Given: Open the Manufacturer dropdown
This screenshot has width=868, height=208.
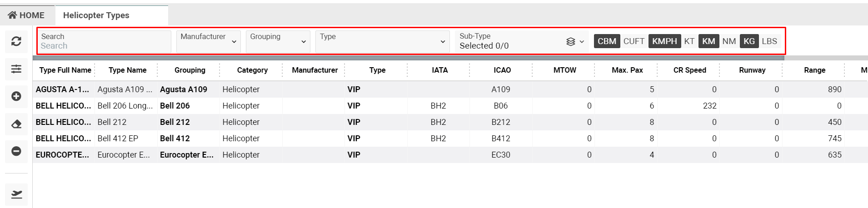Looking at the screenshot, I should point(209,41).
